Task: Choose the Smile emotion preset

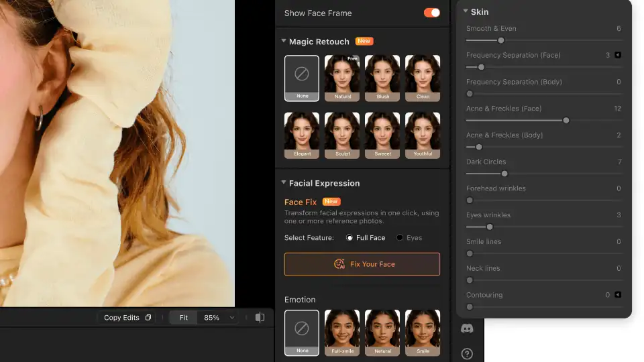Action: coord(422,333)
